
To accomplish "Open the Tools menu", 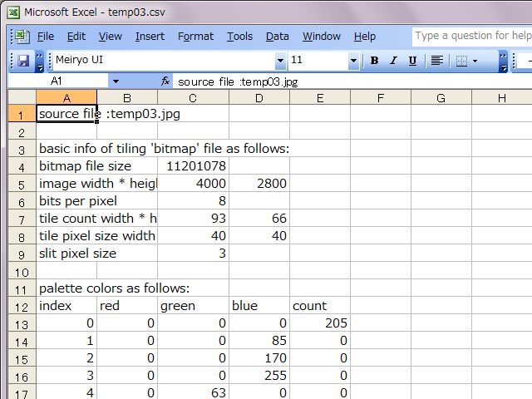I will [239, 37].
